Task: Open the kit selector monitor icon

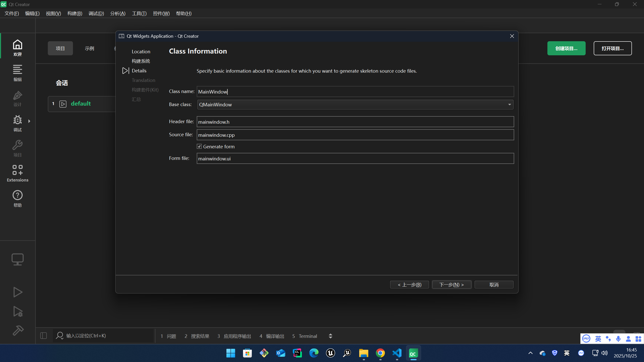Action: [x=18, y=259]
